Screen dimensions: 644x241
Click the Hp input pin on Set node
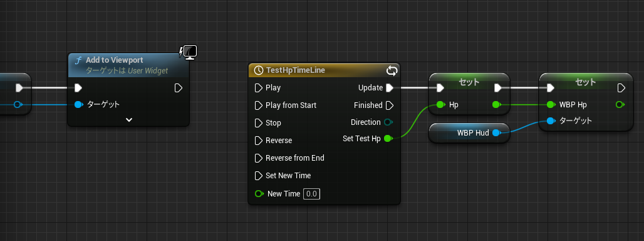[440, 104]
